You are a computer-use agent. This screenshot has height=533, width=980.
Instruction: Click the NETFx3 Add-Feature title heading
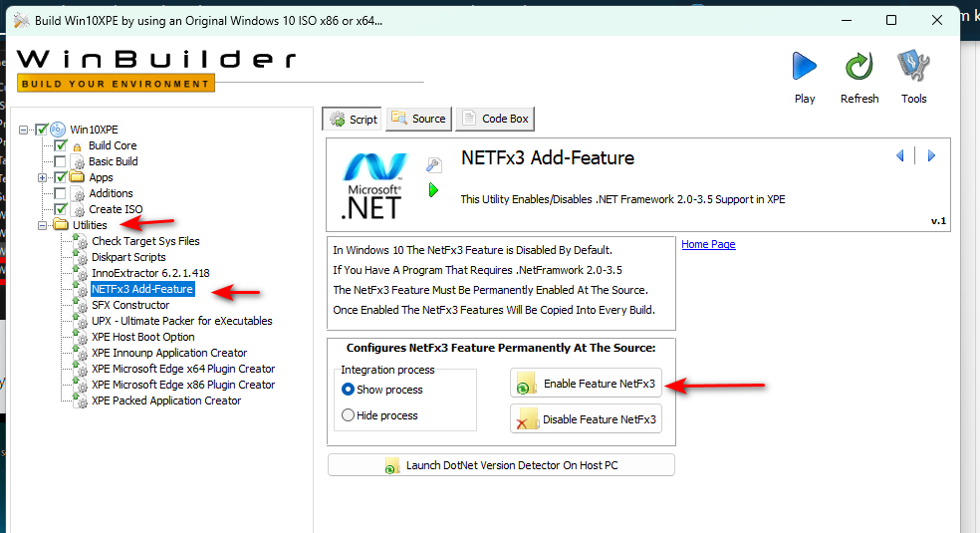(x=548, y=158)
